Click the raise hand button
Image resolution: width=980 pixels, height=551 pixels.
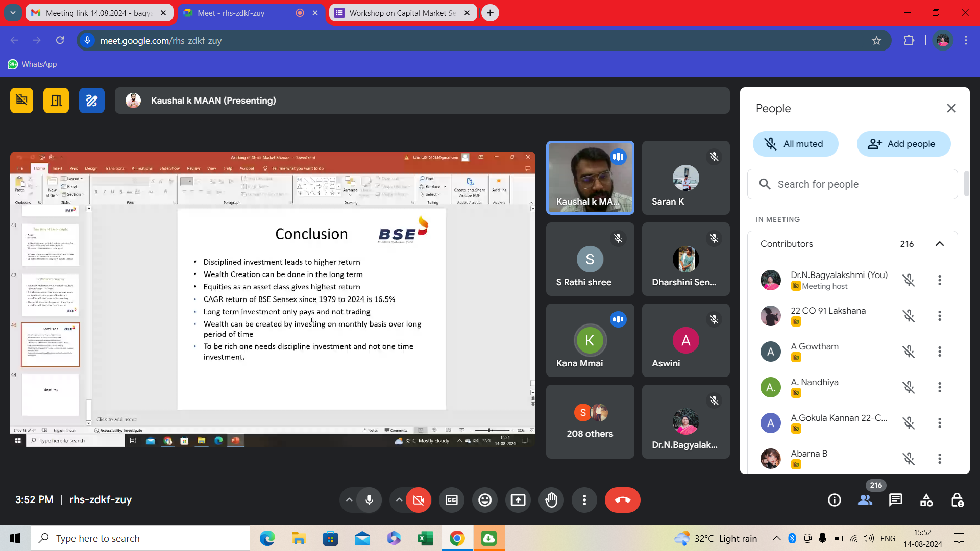(x=551, y=500)
